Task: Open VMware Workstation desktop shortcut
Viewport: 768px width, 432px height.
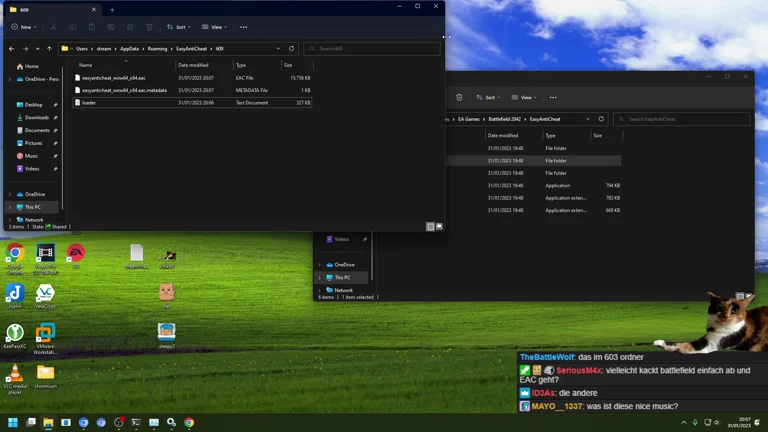Action: (x=45, y=335)
